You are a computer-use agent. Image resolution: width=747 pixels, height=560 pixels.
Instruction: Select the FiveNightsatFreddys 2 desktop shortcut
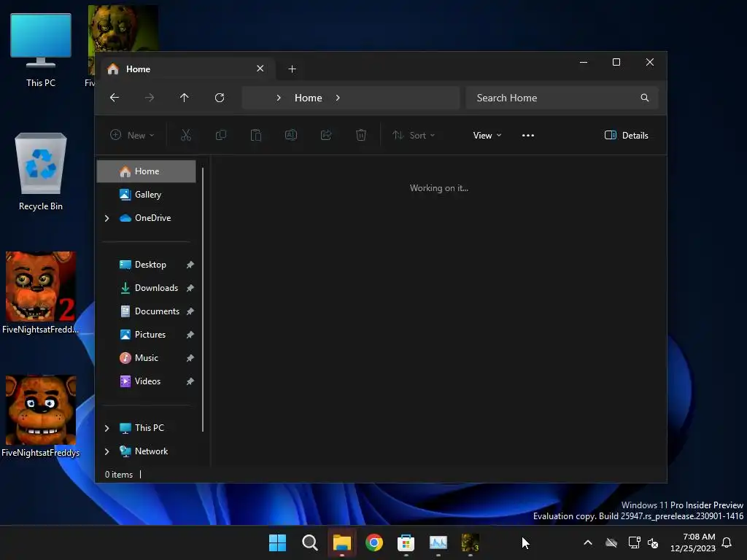[x=41, y=293]
